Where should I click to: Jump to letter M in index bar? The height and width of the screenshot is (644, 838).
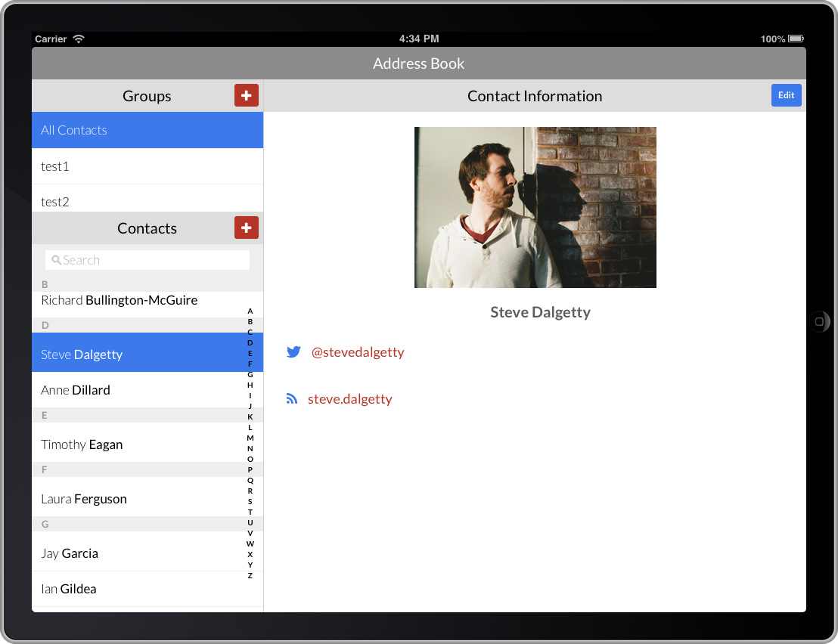coord(250,438)
